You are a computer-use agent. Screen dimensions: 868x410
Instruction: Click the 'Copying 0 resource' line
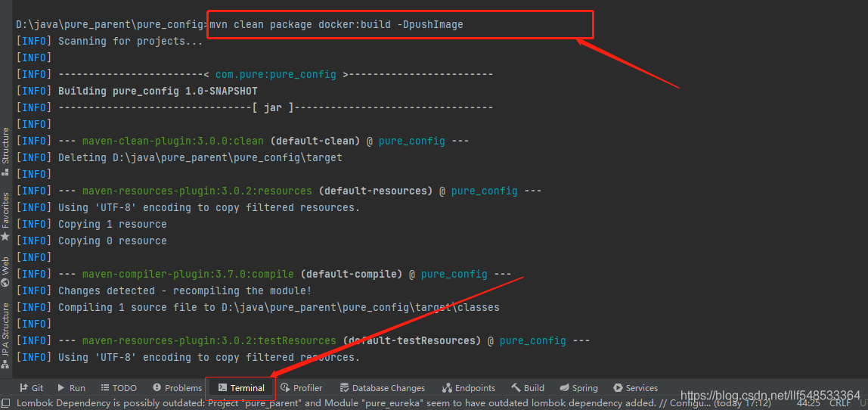point(91,241)
